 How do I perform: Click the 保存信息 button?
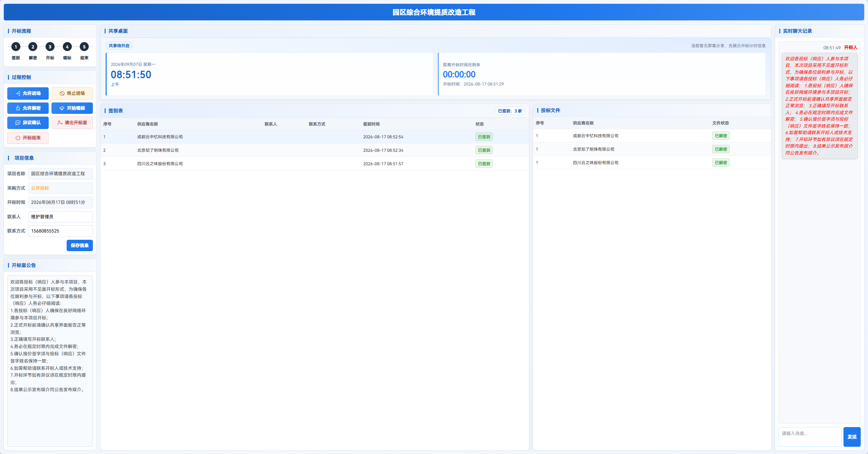pos(80,245)
